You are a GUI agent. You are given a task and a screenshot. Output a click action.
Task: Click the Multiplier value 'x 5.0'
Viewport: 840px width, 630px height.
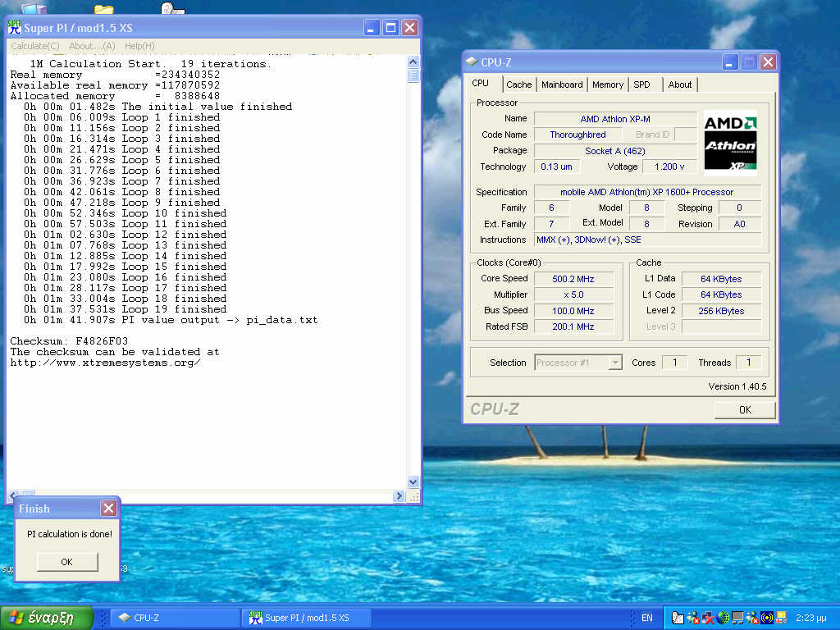[573, 294]
